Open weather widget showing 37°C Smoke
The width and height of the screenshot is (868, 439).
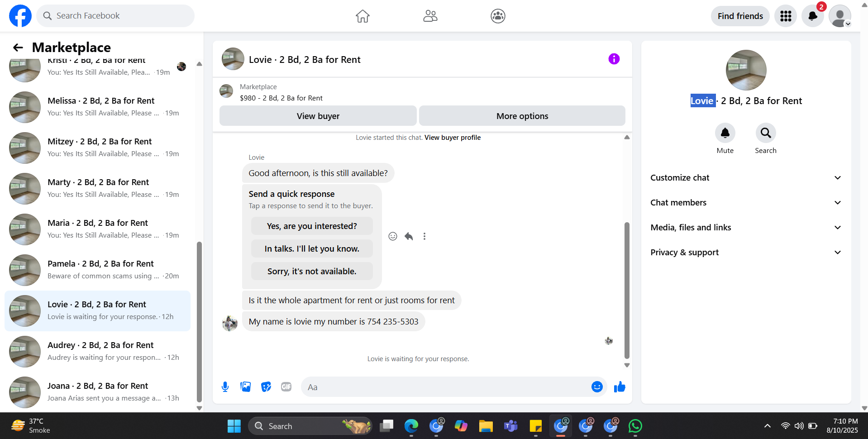[31, 426]
